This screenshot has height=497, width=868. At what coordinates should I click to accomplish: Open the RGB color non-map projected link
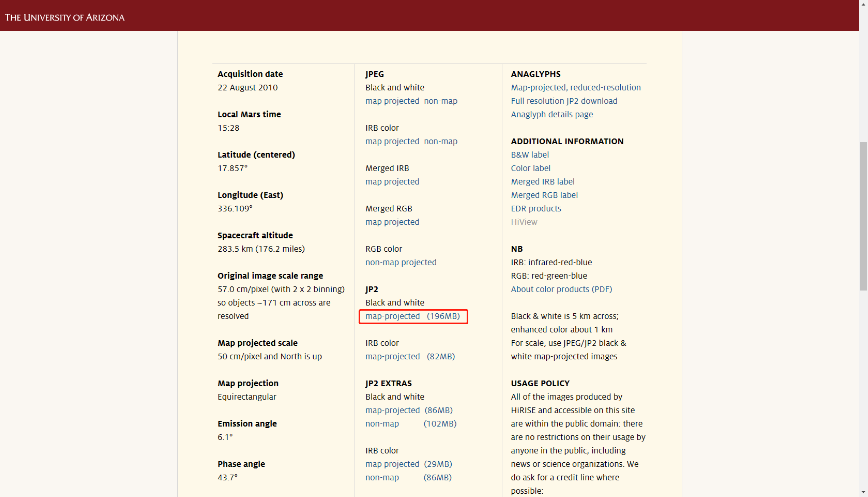pyautogui.click(x=401, y=262)
